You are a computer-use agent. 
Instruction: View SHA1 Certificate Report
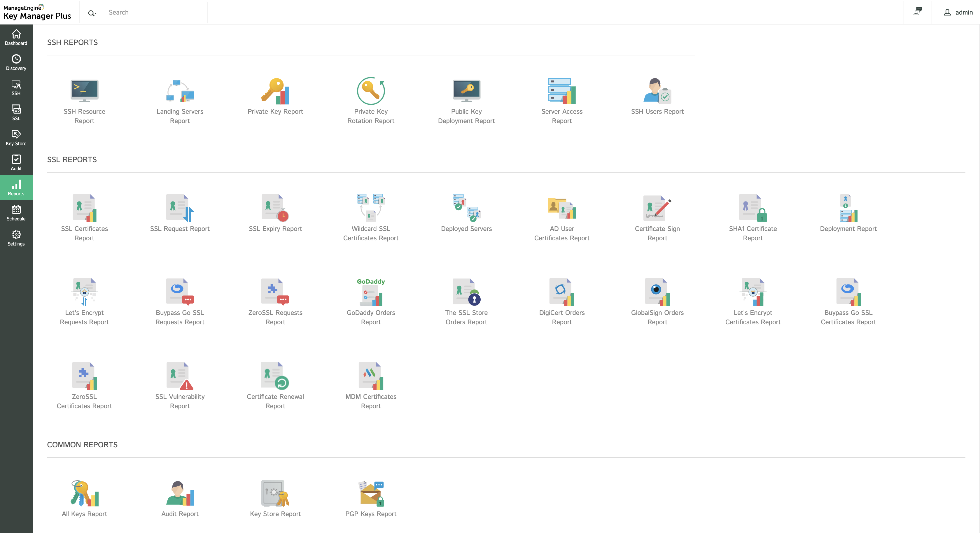pyautogui.click(x=753, y=217)
